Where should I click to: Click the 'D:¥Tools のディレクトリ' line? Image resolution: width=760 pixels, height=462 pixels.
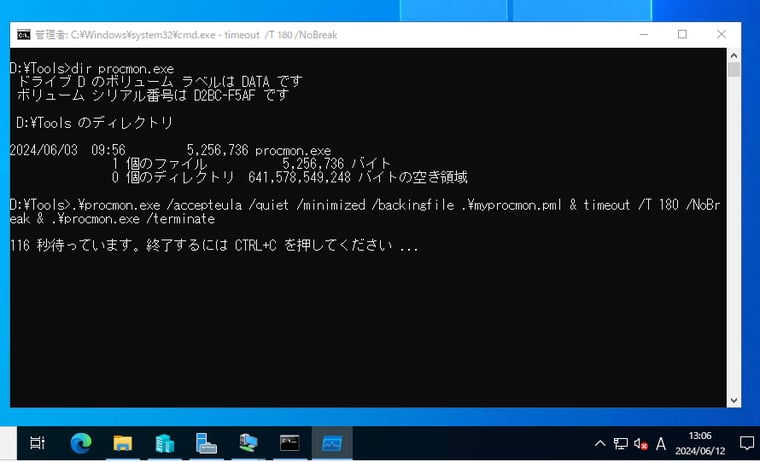pyautogui.click(x=94, y=123)
